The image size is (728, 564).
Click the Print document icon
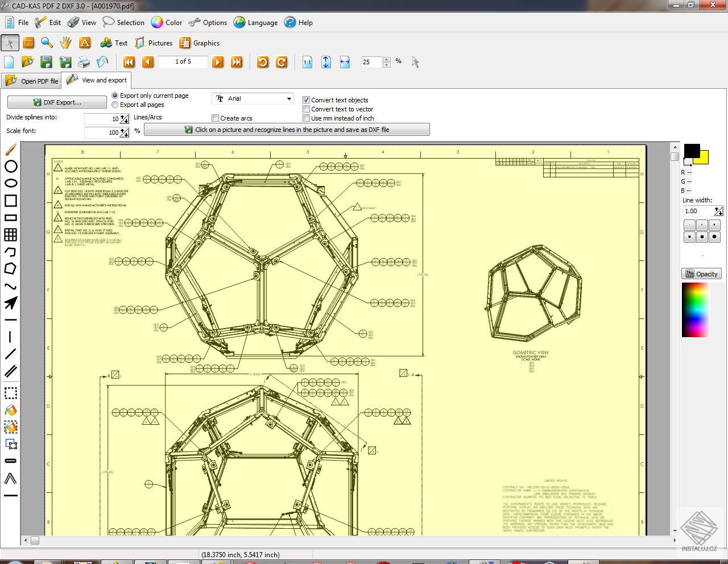pyautogui.click(x=84, y=62)
